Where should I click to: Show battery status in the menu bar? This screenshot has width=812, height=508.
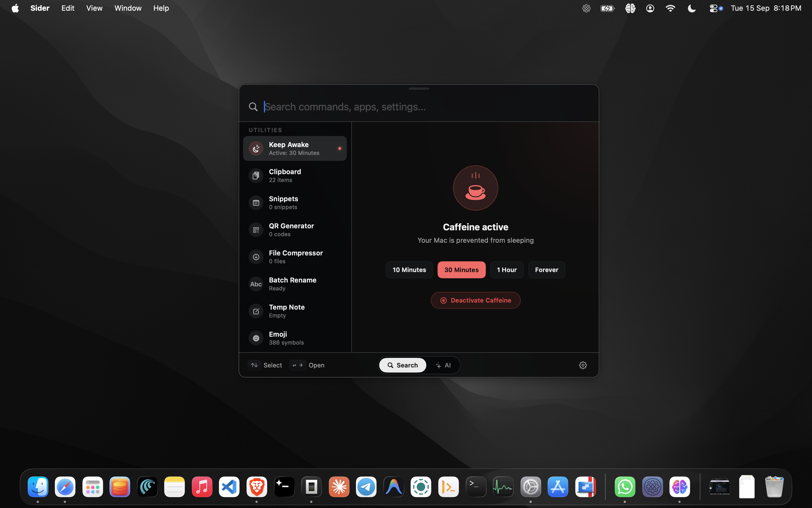607,8
